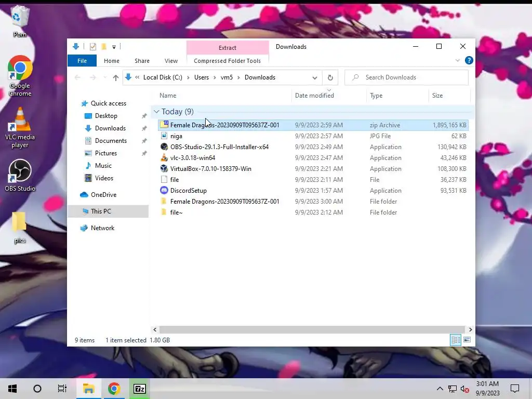532x399 pixels.
Task: Click Chrome icon on the taskbar
Action: (x=114, y=389)
